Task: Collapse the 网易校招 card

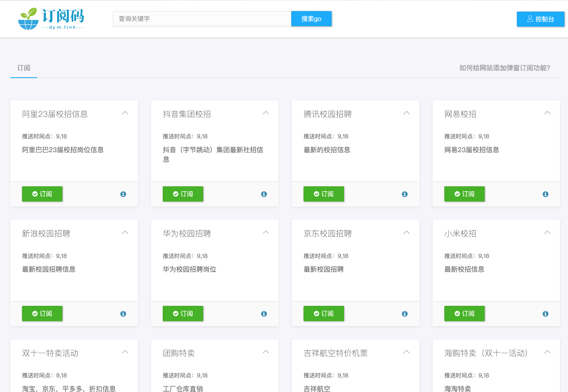Action: point(547,113)
